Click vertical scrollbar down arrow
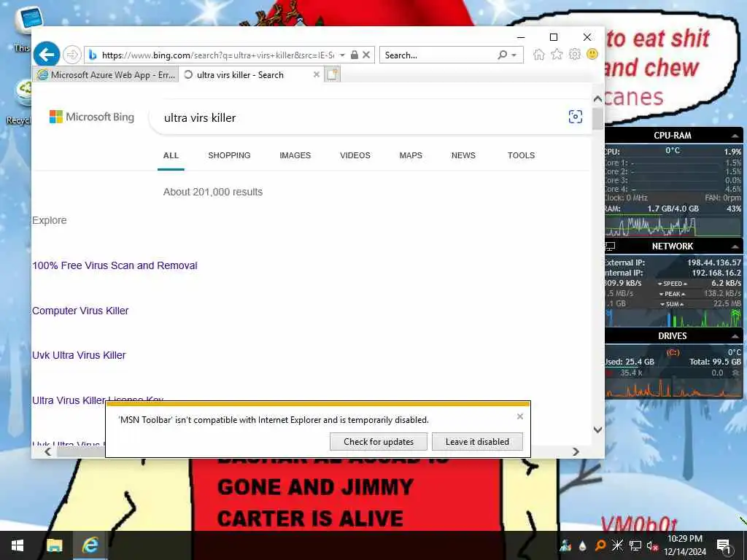 (x=598, y=429)
